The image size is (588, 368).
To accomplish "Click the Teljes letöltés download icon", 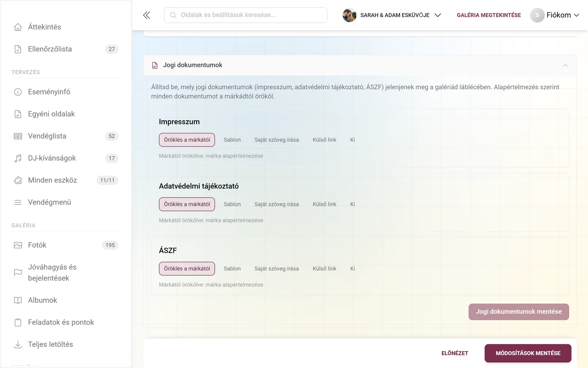I will 18,345.
